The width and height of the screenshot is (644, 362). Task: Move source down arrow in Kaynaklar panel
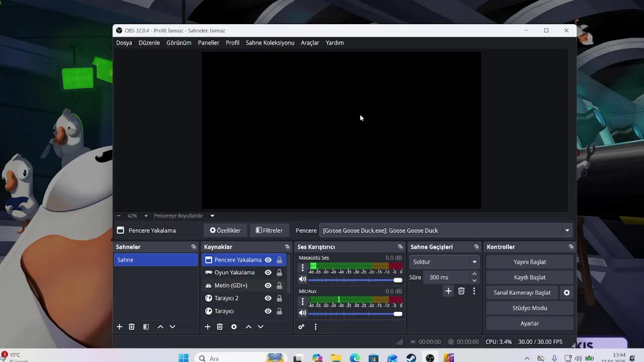[261, 327]
